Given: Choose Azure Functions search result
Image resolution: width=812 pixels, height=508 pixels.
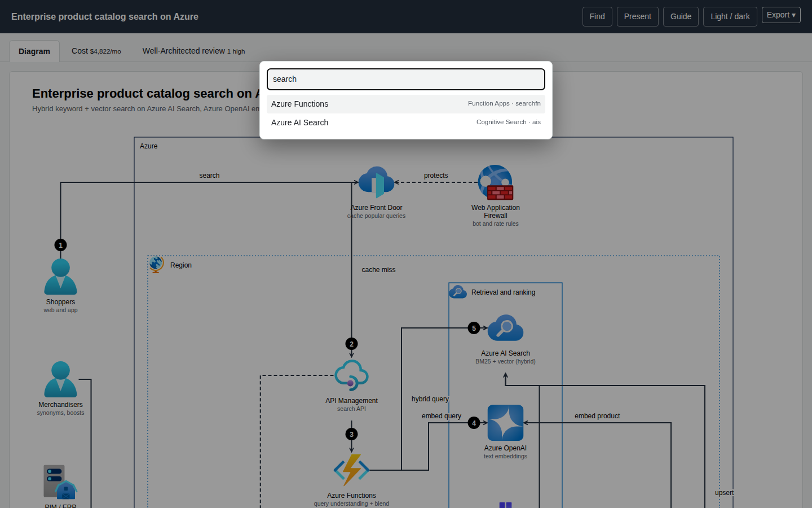Looking at the screenshot, I should click(406, 104).
